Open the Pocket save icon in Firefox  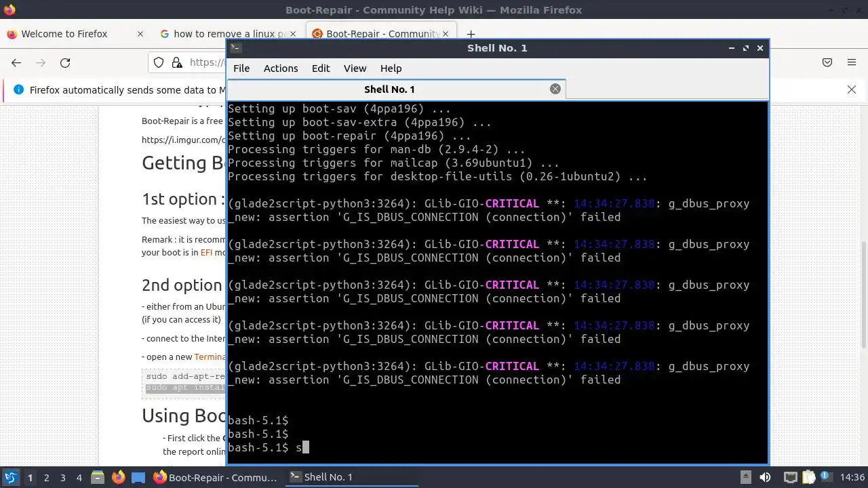click(827, 62)
